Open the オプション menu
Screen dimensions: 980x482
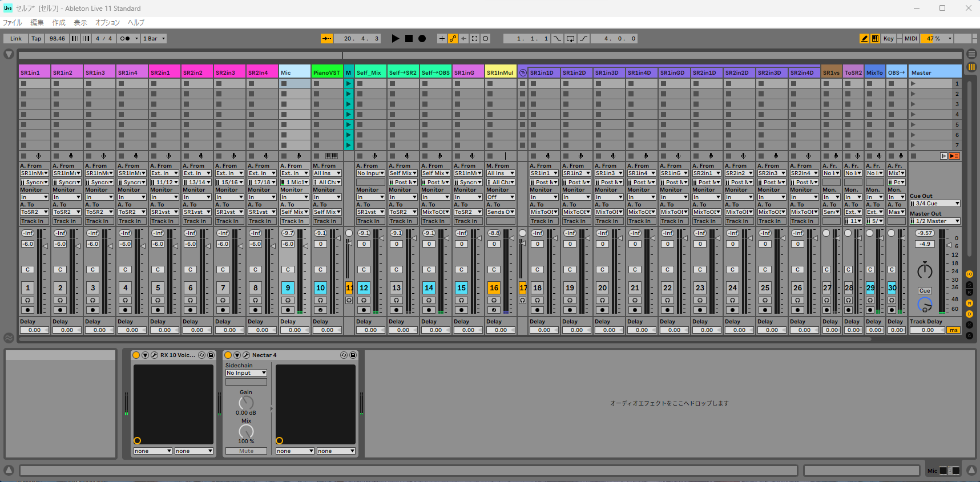click(107, 23)
